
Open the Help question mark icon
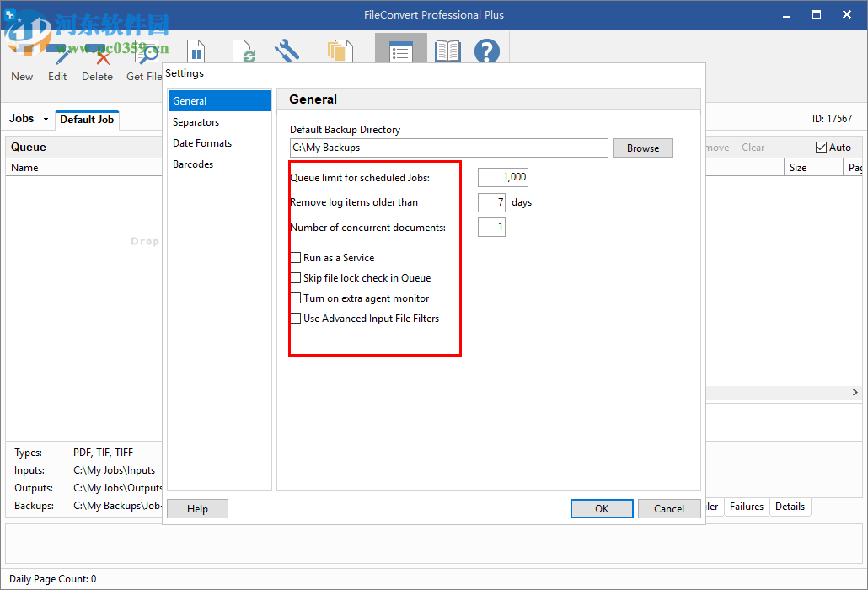pos(487,51)
